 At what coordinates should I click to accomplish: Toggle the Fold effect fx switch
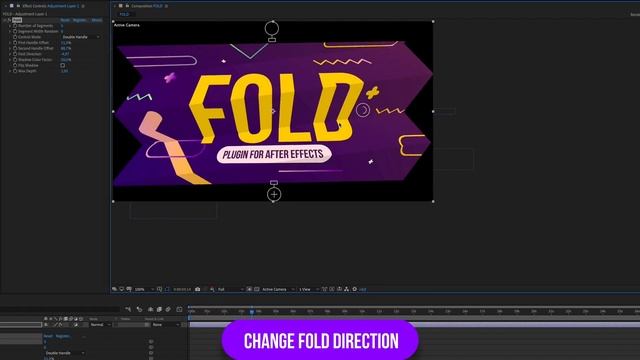(x=9, y=20)
